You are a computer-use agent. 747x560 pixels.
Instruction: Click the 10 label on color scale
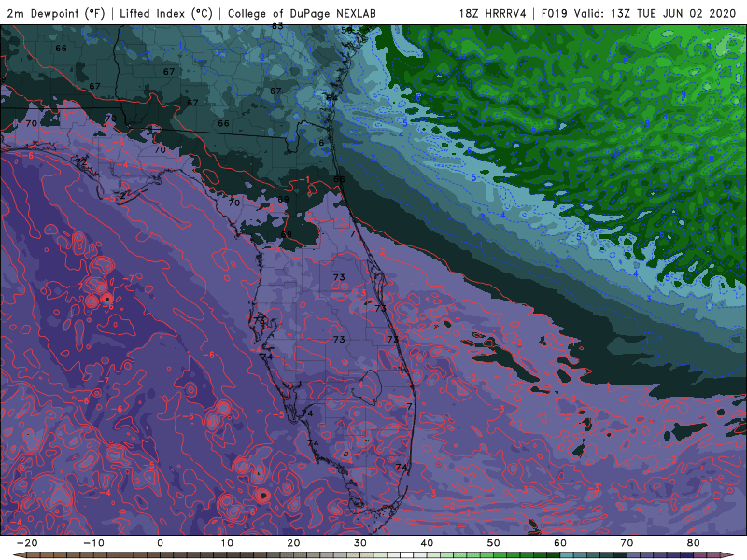pyautogui.click(x=227, y=543)
